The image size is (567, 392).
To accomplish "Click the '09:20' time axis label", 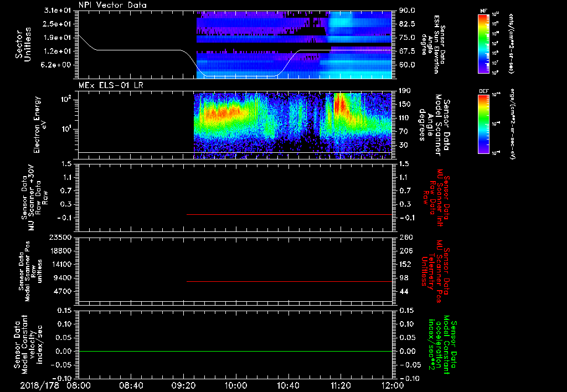I will click(x=183, y=385).
